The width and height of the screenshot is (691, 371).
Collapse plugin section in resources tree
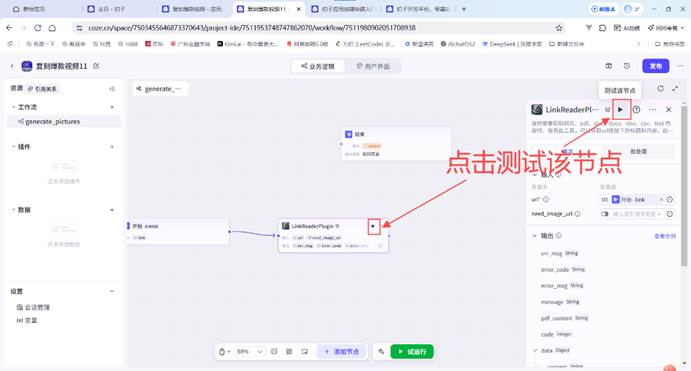13,147
